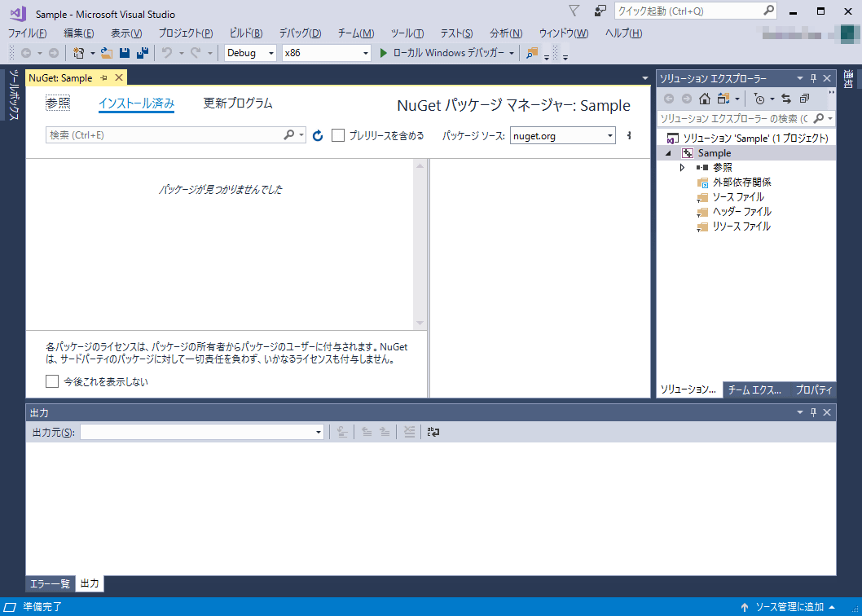Viewport: 862px width, 616px height.
Task: Switch to NuGet Updates tab
Action: 238,103
